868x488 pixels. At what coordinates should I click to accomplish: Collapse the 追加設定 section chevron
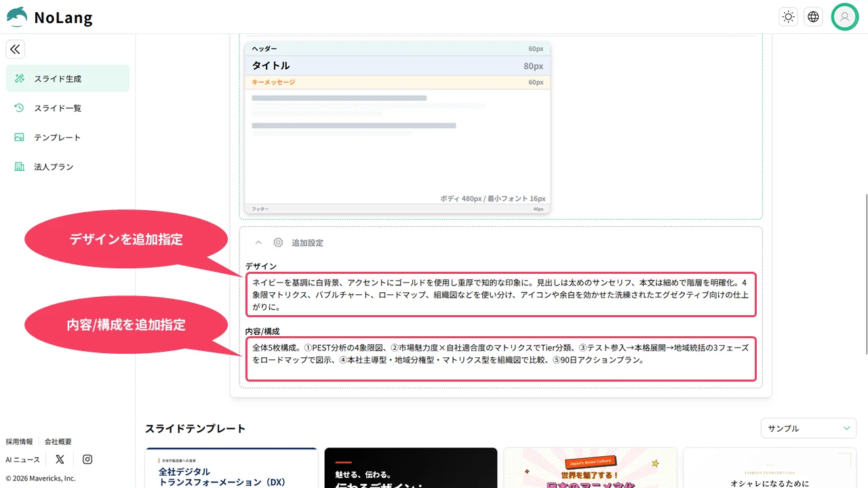coord(258,243)
